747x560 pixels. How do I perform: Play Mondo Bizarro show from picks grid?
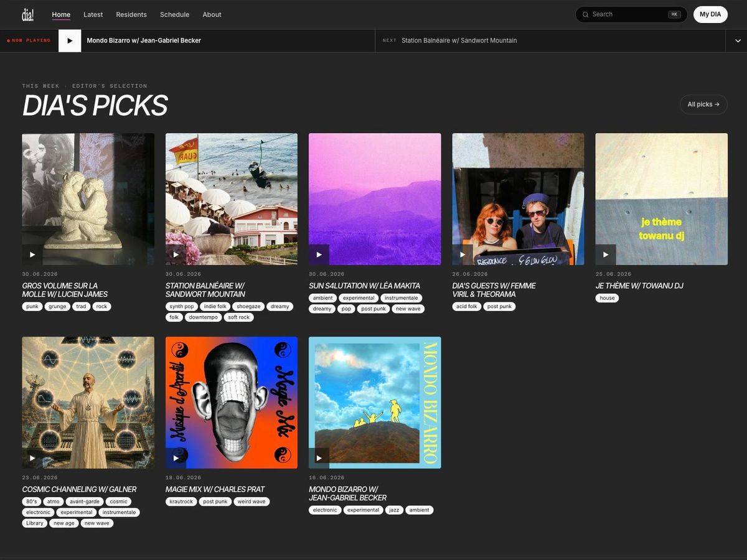point(319,458)
